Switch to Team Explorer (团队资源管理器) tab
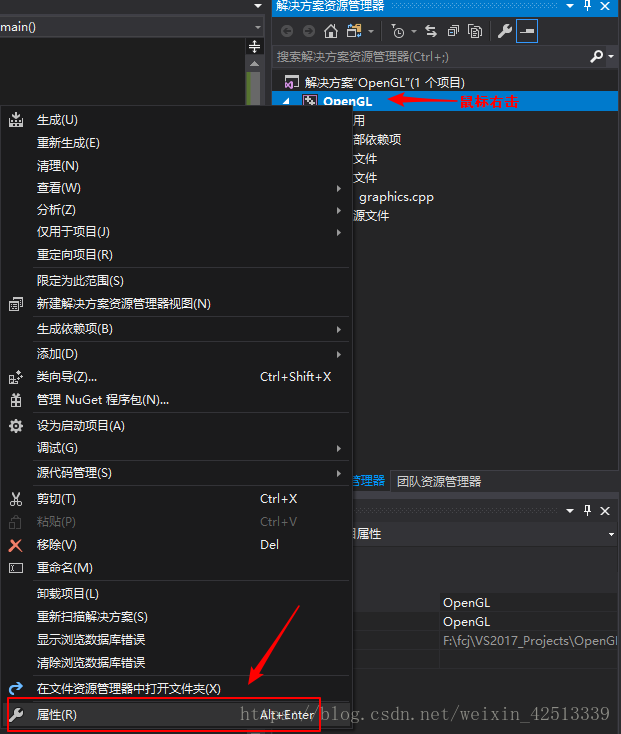The height and width of the screenshot is (734, 621). [x=438, y=482]
